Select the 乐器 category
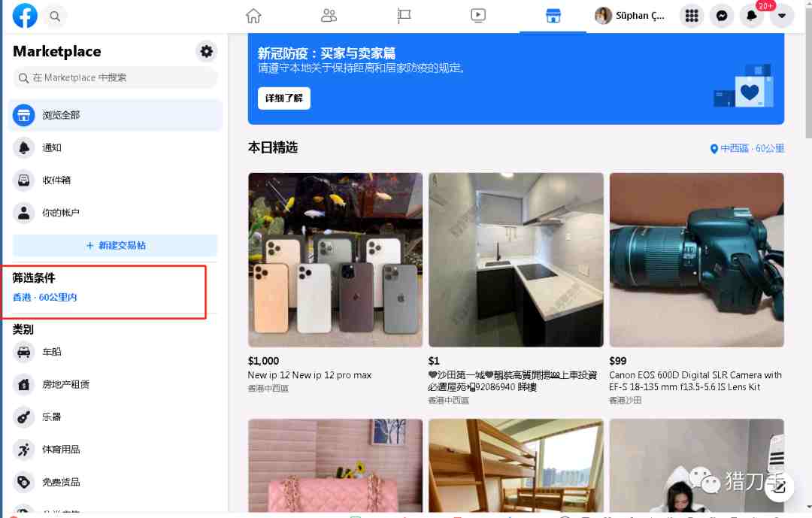812x518 pixels. coord(115,417)
